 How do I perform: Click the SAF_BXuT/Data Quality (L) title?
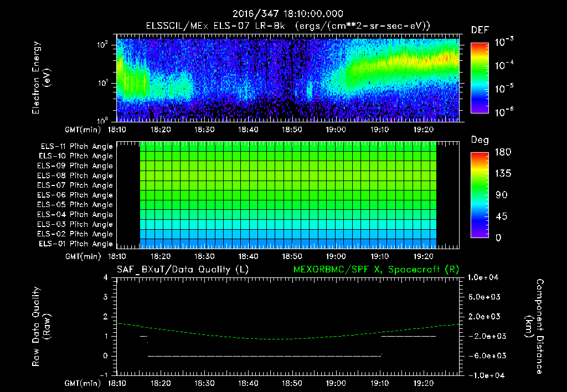click(x=183, y=270)
